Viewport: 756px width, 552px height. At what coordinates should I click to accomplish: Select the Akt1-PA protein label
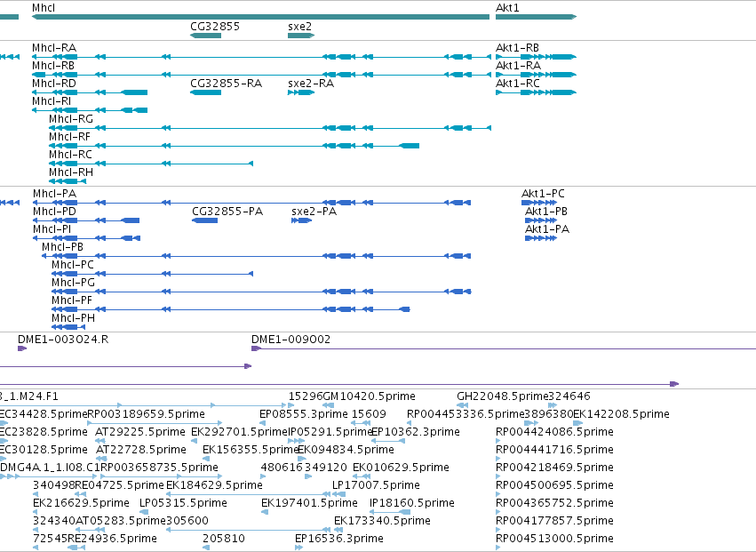click(x=547, y=229)
